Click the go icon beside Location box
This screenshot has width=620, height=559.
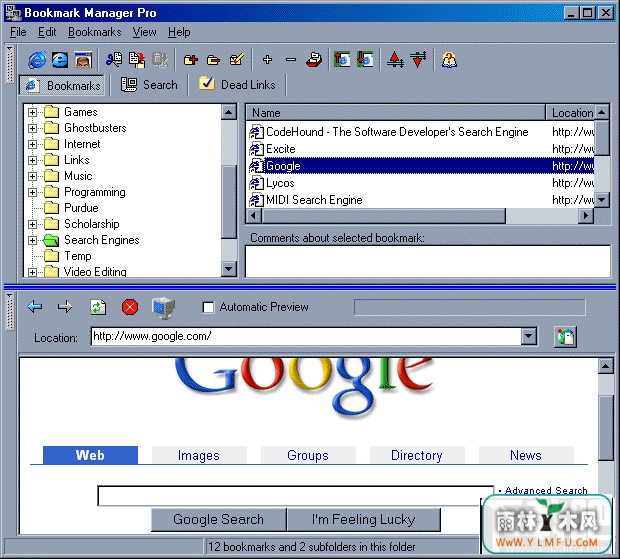tap(565, 337)
